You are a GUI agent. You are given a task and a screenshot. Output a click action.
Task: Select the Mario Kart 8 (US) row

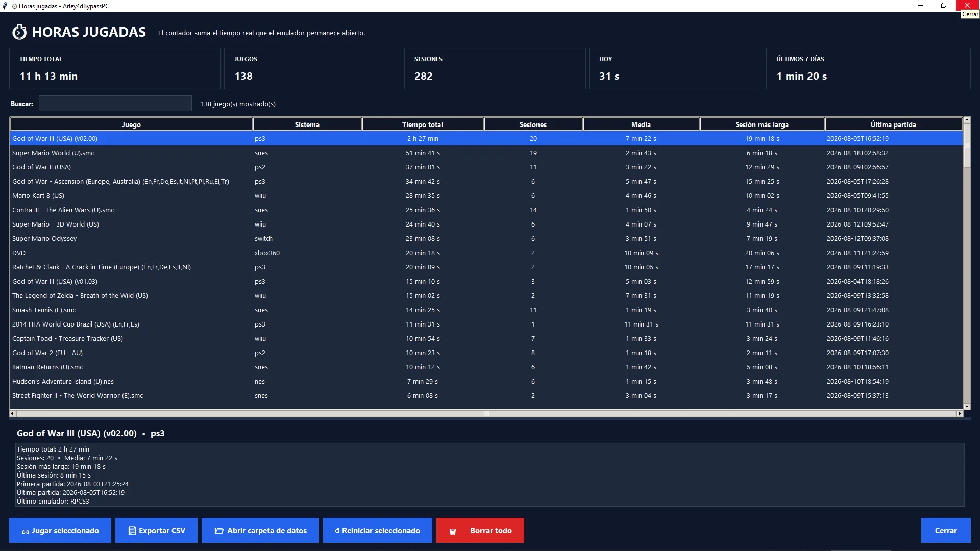486,195
